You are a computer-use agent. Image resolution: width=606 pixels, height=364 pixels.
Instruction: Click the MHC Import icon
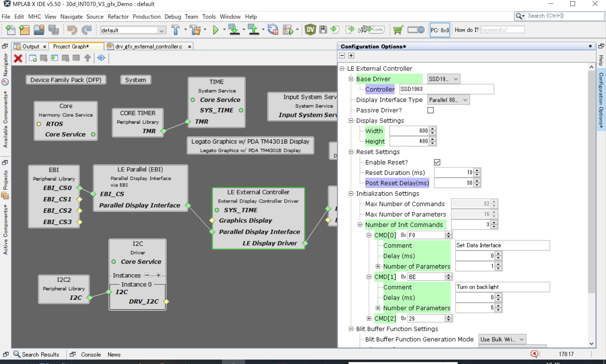point(335,30)
